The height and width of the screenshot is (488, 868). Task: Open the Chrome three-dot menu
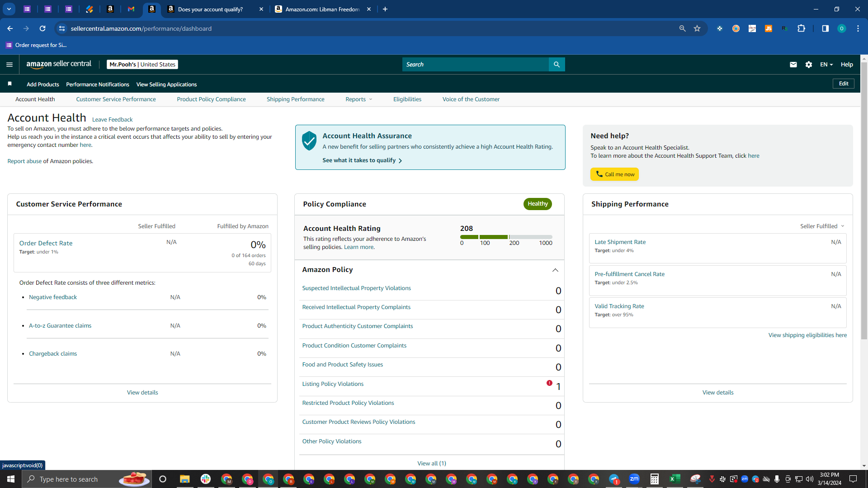(x=858, y=28)
